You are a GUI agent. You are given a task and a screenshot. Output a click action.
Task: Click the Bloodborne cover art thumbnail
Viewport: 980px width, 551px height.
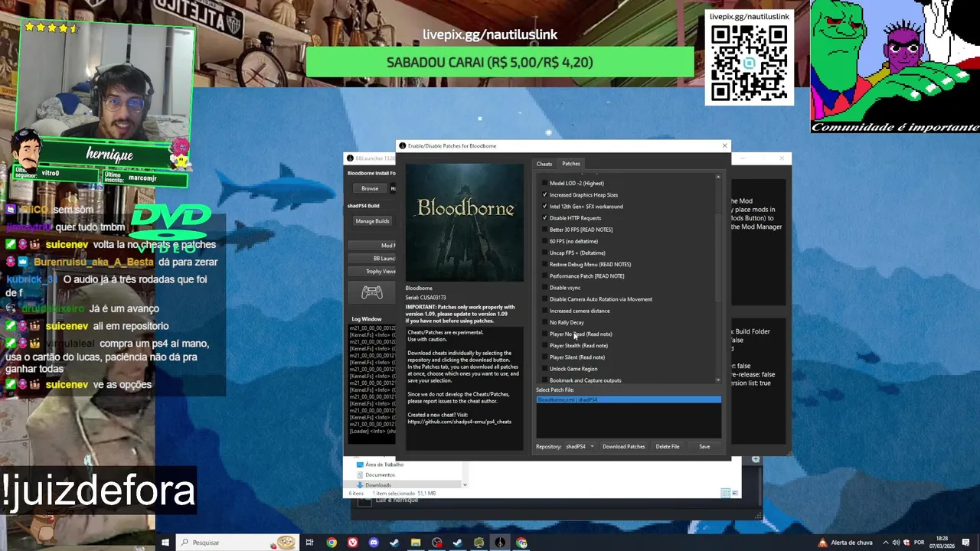[x=465, y=222]
